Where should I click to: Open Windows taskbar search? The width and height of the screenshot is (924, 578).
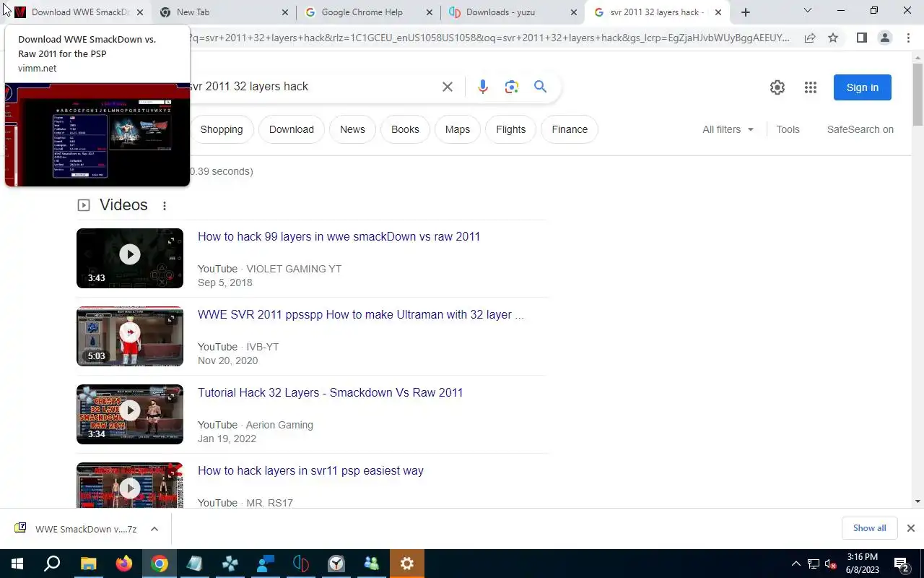[52, 564]
